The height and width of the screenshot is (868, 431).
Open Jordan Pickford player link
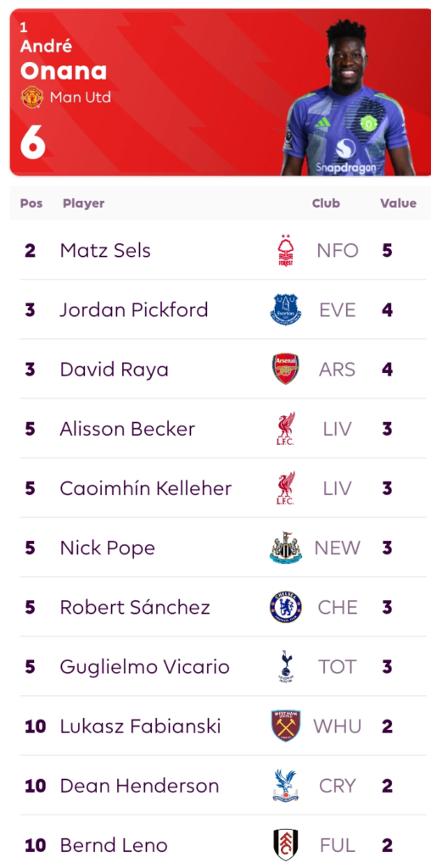[134, 309]
